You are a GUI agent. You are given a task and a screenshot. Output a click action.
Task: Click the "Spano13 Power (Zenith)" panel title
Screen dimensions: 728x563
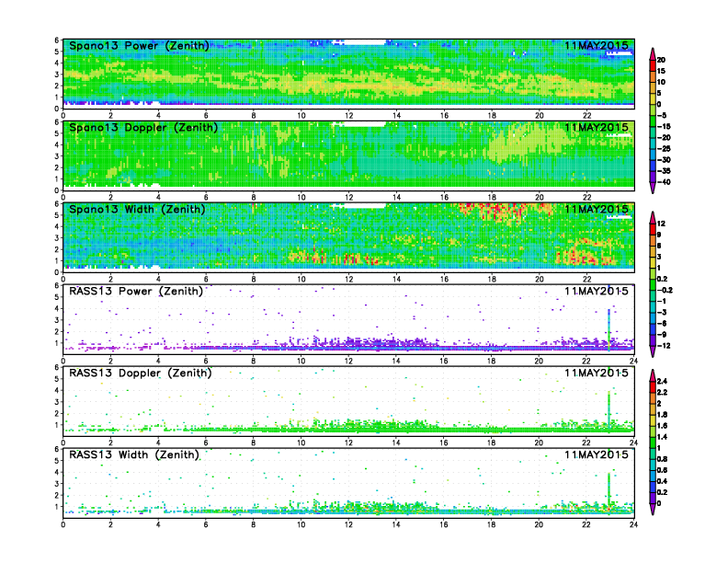pyautogui.click(x=139, y=45)
